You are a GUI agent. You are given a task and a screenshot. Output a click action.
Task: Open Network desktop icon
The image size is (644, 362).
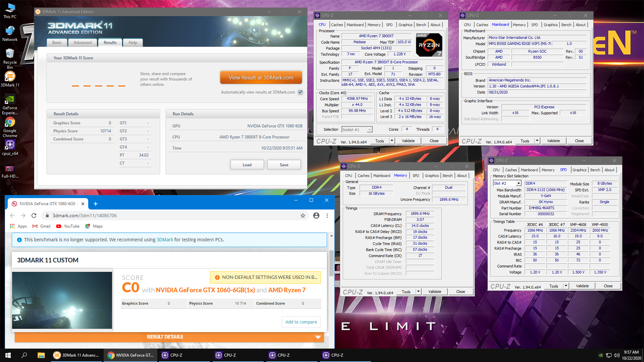(10, 34)
